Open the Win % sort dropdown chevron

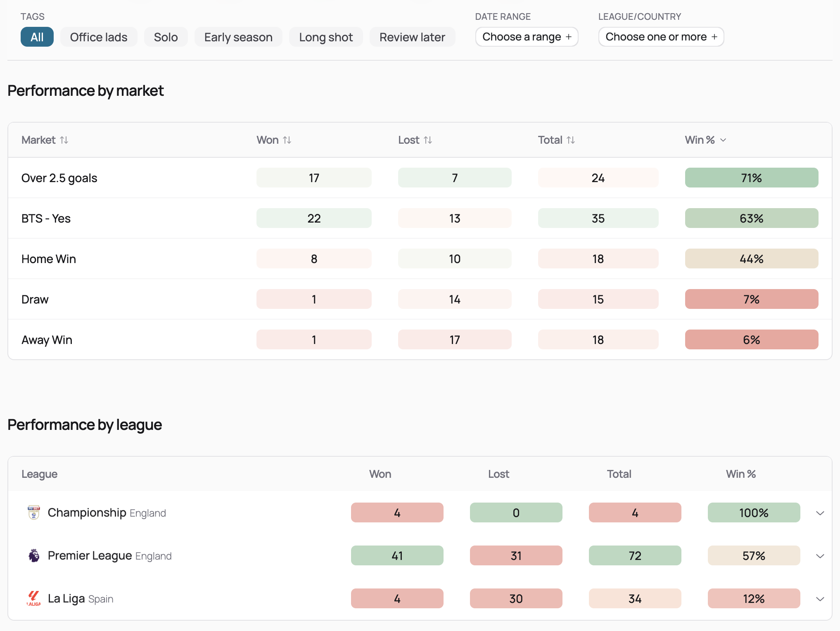coord(723,140)
